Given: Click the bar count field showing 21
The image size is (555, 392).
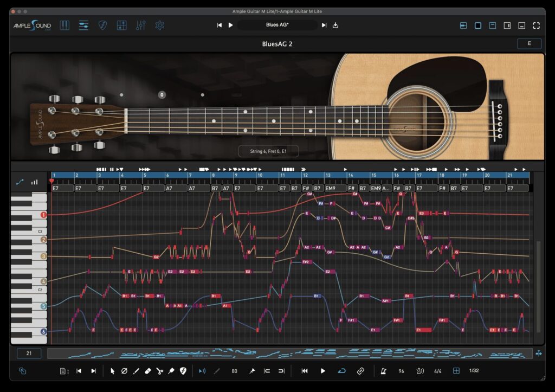Looking at the screenshot, I should 29,353.
